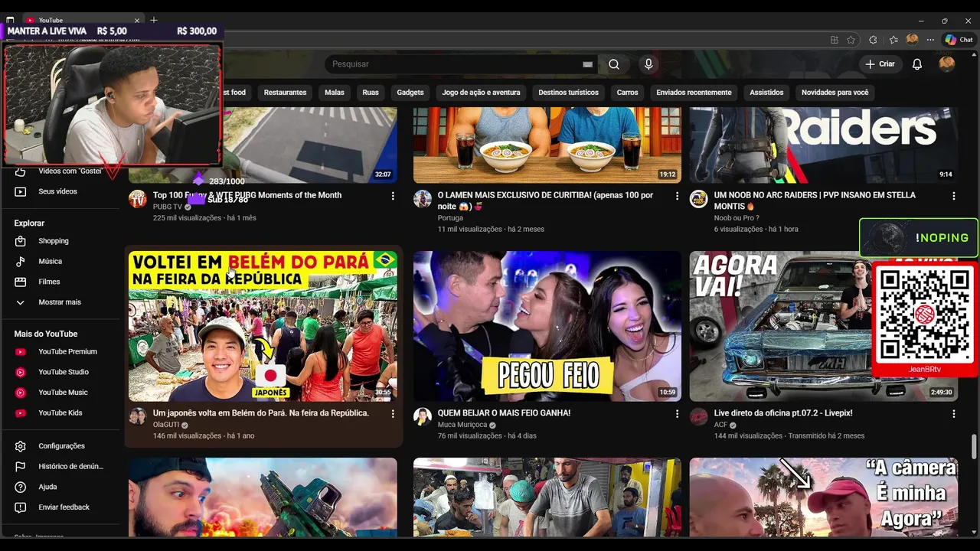Start voice search with the microphone icon

pos(648,64)
